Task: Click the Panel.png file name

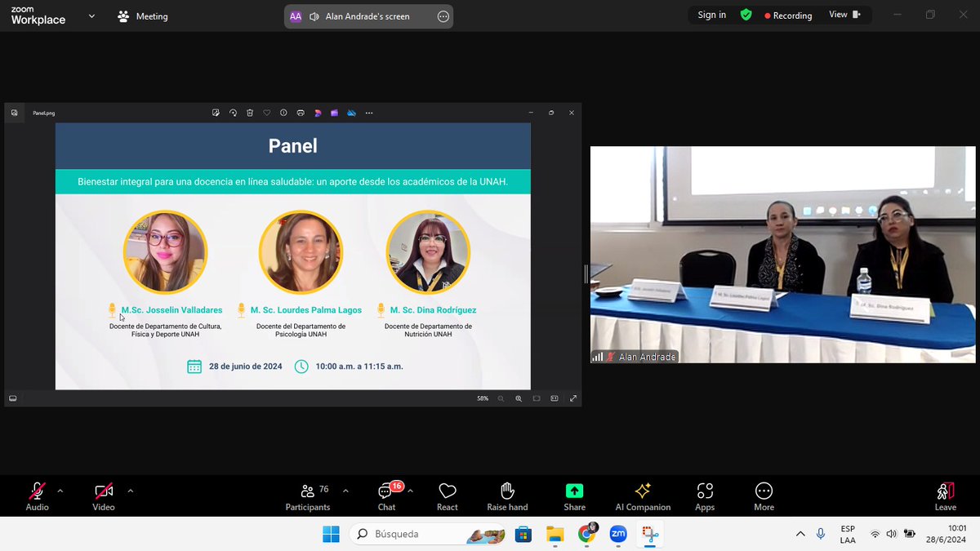Action: (44, 113)
